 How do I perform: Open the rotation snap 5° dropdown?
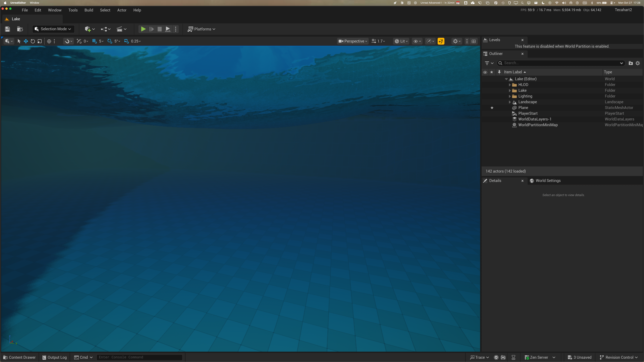pos(117,41)
